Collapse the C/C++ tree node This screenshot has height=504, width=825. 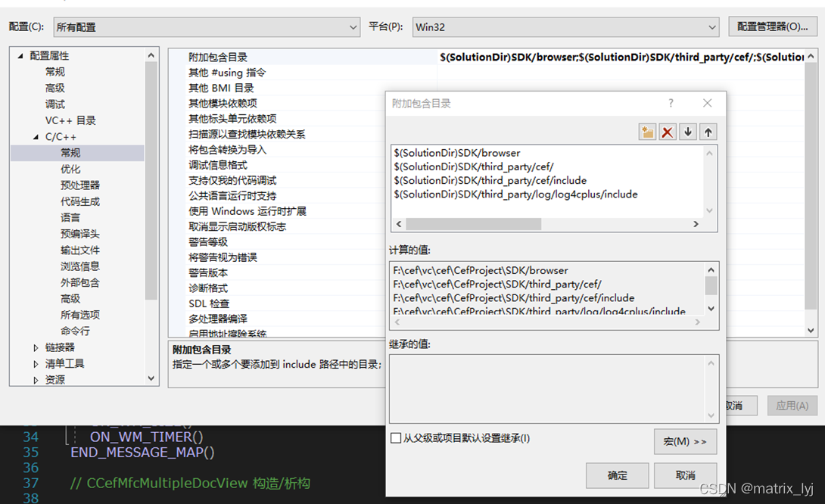(36, 137)
